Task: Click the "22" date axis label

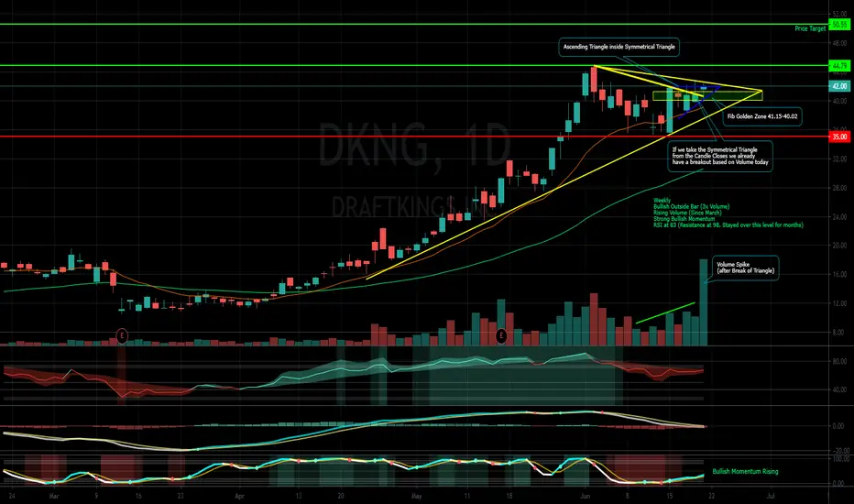Action: click(x=711, y=497)
